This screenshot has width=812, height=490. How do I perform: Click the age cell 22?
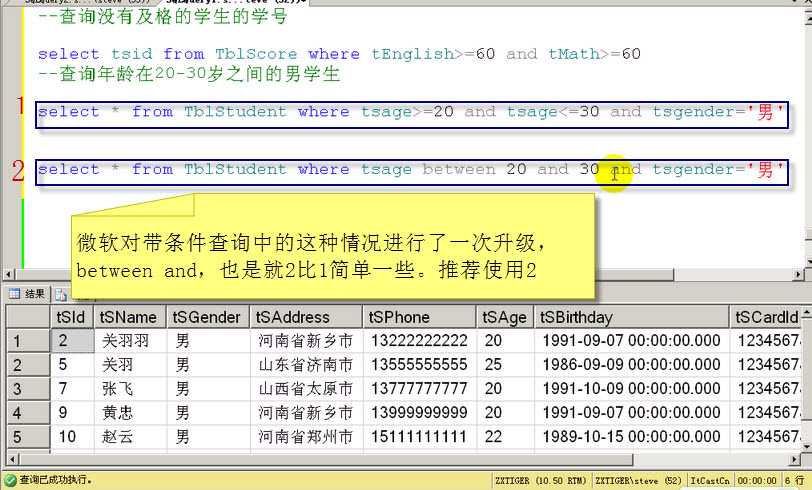click(x=505, y=437)
